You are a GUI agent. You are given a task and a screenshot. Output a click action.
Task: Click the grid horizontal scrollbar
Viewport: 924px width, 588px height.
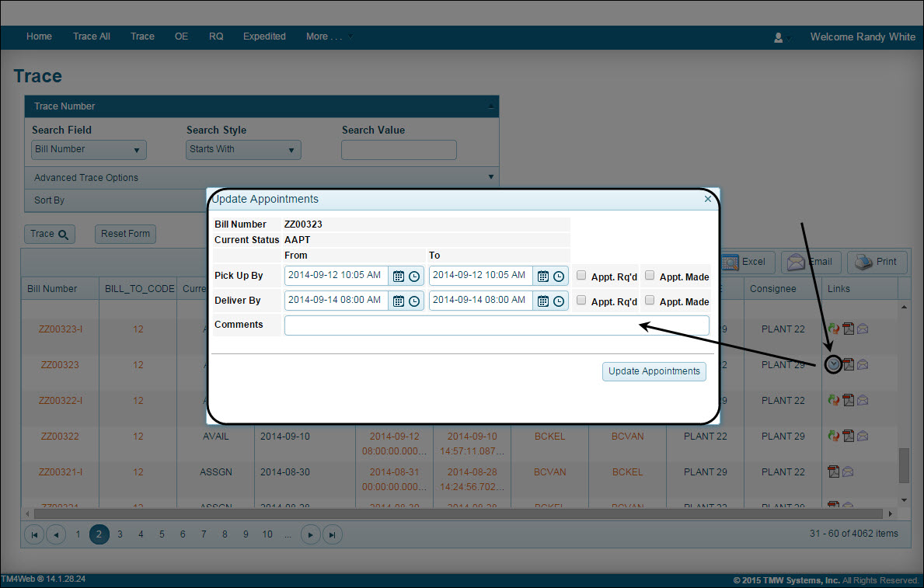pyautogui.click(x=458, y=513)
